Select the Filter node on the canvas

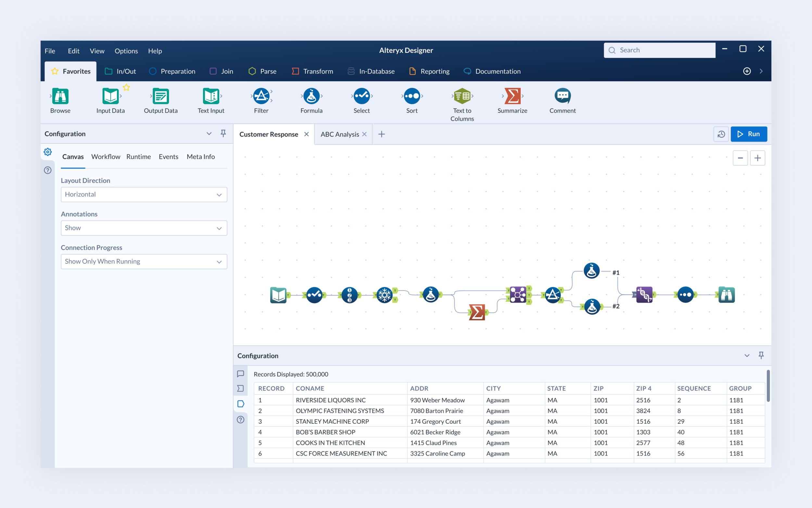552,295
